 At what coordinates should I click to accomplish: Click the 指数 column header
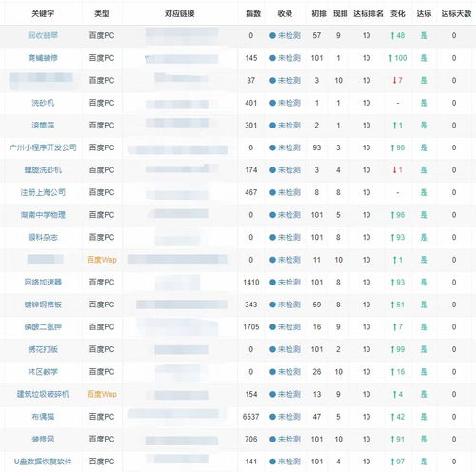253,14
